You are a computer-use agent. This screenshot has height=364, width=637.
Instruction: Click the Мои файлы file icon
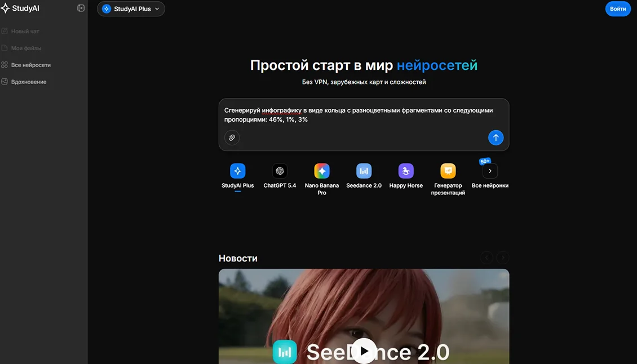tap(5, 48)
